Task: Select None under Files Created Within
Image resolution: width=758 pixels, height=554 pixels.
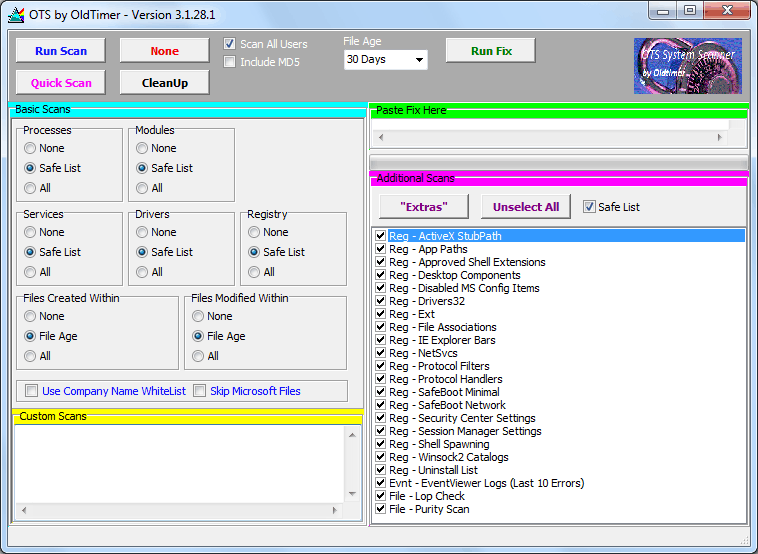Action: (30, 316)
